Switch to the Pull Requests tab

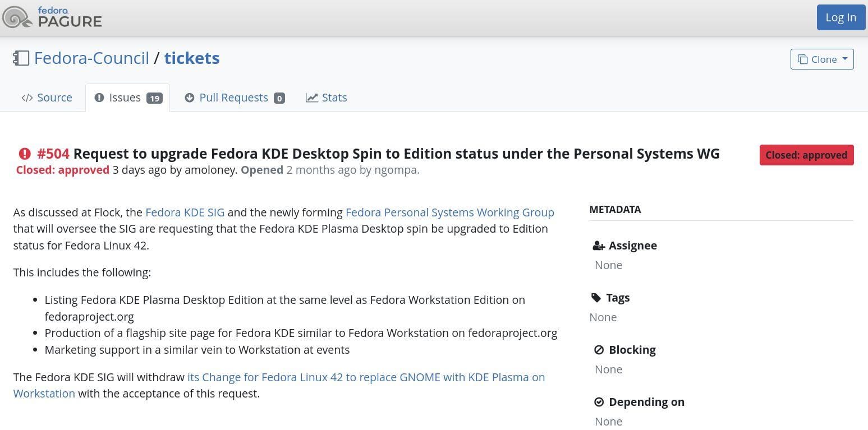point(234,97)
